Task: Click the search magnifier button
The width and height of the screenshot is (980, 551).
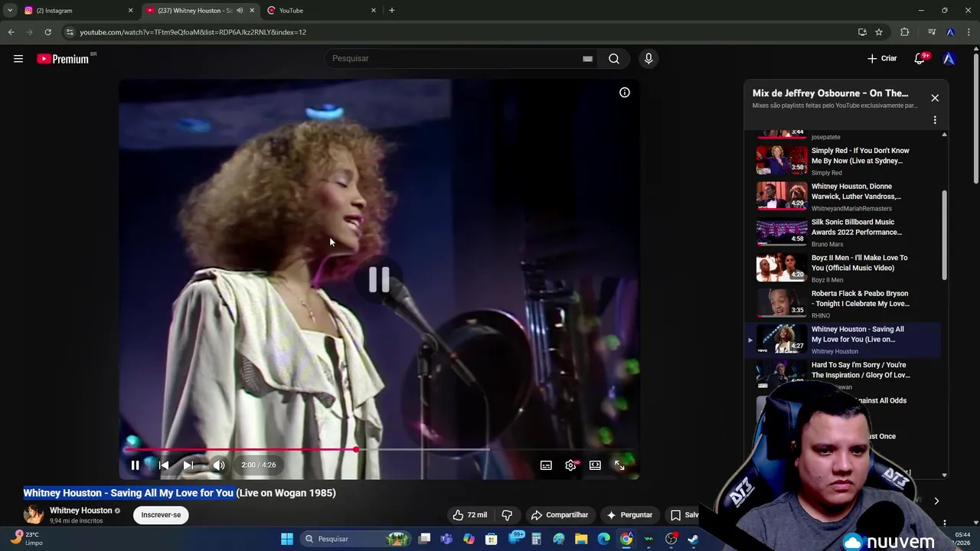Action: pos(614,59)
